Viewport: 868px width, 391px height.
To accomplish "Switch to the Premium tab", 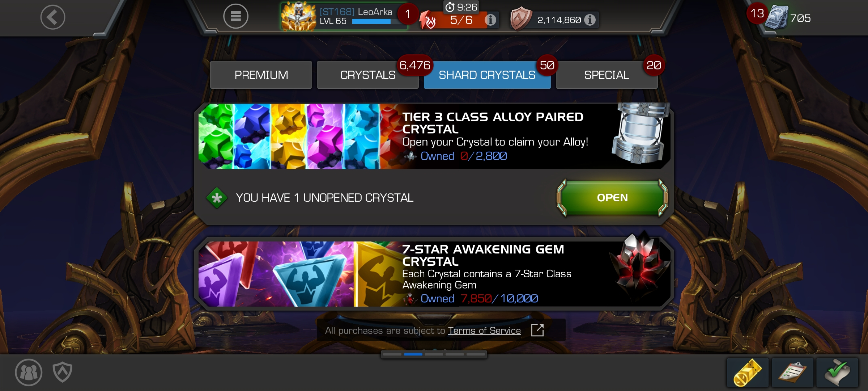I will coord(261,75).
